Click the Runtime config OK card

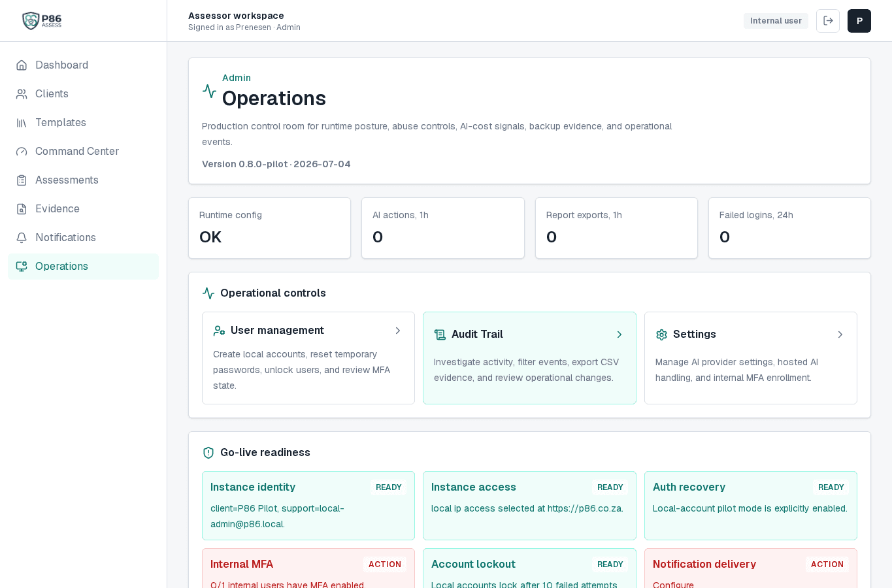click(269, 228)
